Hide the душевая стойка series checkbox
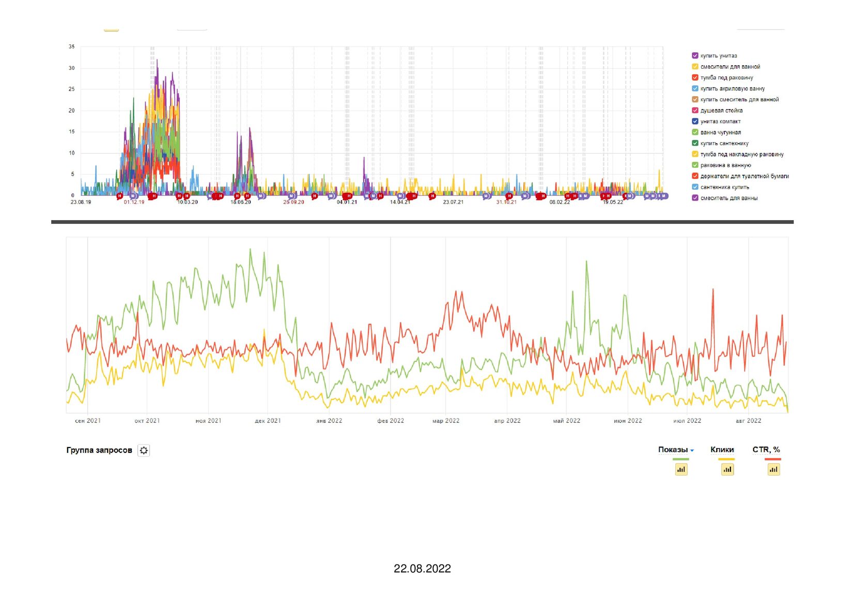The image size is (868, 614). click(x=695, y=110)
